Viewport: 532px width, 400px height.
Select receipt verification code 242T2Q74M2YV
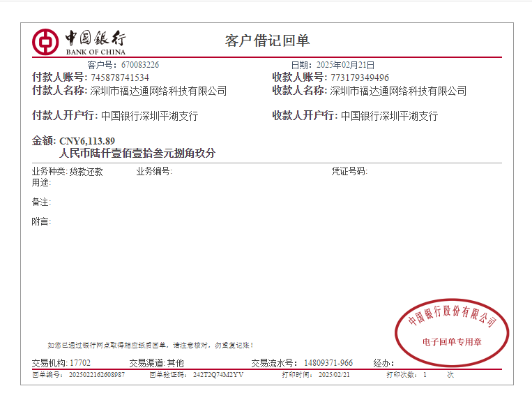click(218, 375)
